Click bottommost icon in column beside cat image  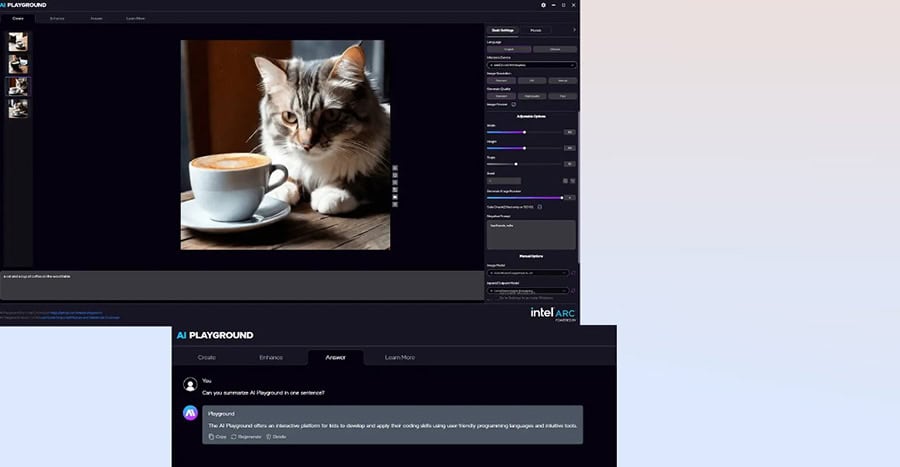tap(395, 204)
